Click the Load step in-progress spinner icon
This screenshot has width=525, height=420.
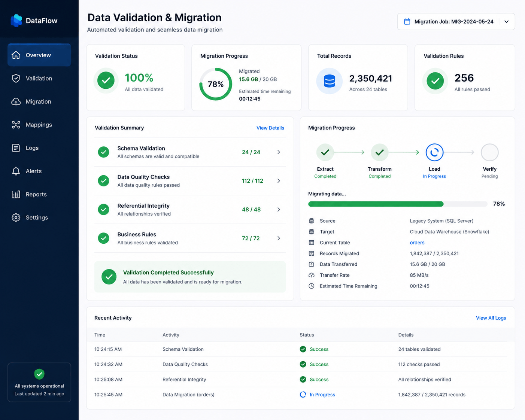[434, 152]
